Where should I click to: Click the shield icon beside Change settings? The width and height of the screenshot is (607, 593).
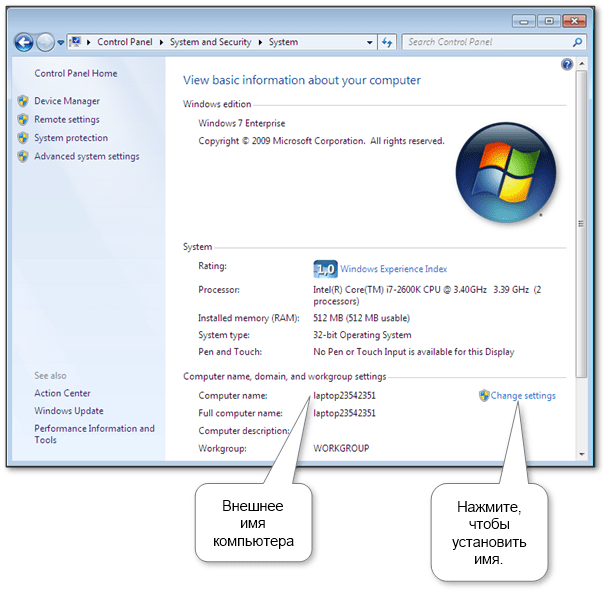tap(484, 396)
